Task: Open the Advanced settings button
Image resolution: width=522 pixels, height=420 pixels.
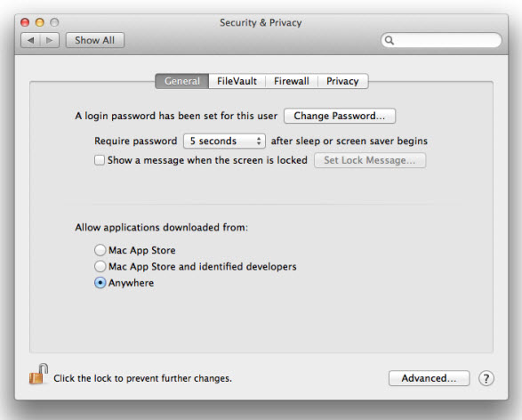Action: (429, 378)
